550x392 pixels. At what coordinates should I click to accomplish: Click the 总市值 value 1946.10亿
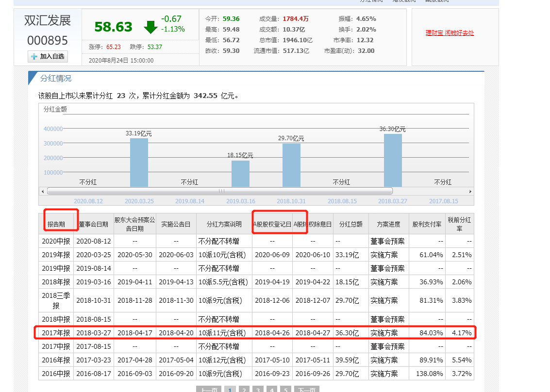coord(298,40)
